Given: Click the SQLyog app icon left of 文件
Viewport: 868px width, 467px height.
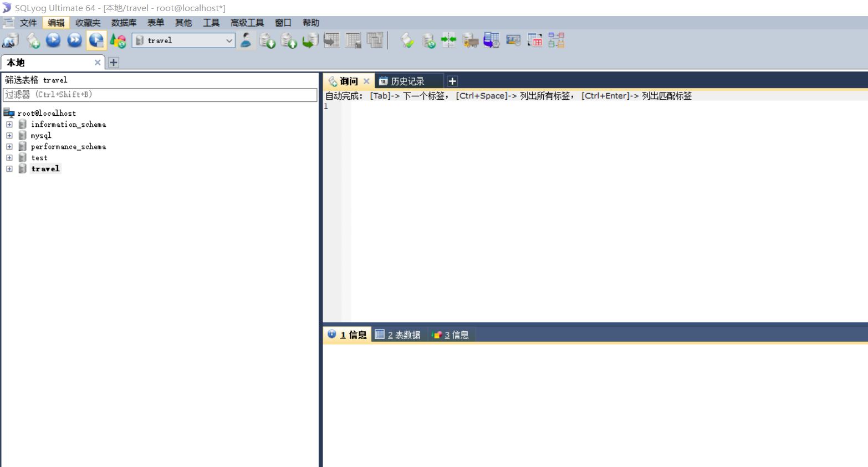Looking at the screenshot, I should pos(8,23).
